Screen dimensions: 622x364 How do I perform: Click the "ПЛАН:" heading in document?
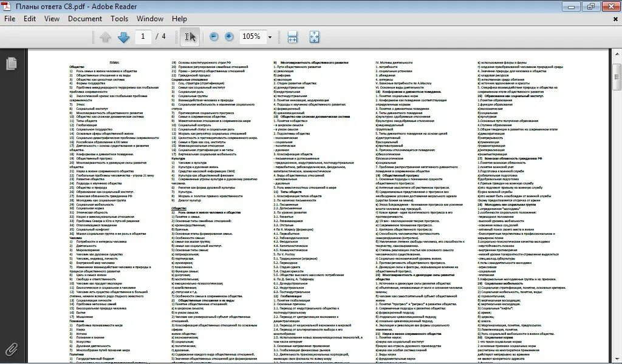pos(114,62)
